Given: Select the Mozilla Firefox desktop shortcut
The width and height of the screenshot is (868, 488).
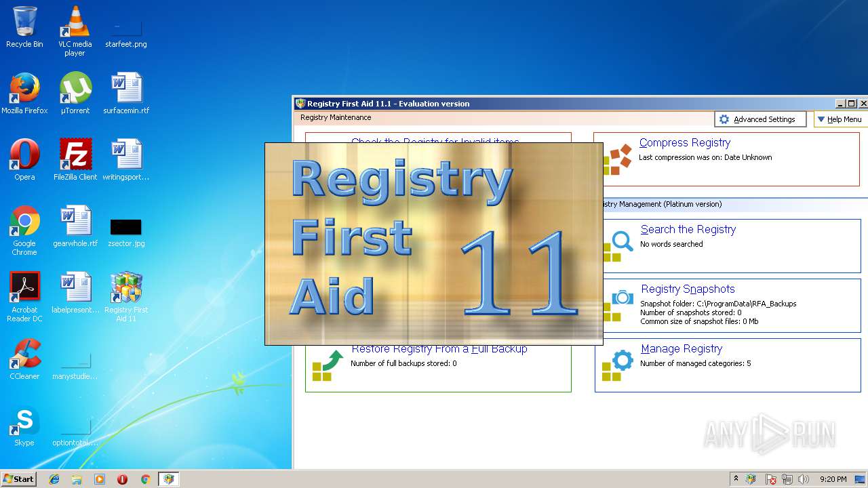Looking at the screenshot, I should pyautogui.click(x=24, y=94).
